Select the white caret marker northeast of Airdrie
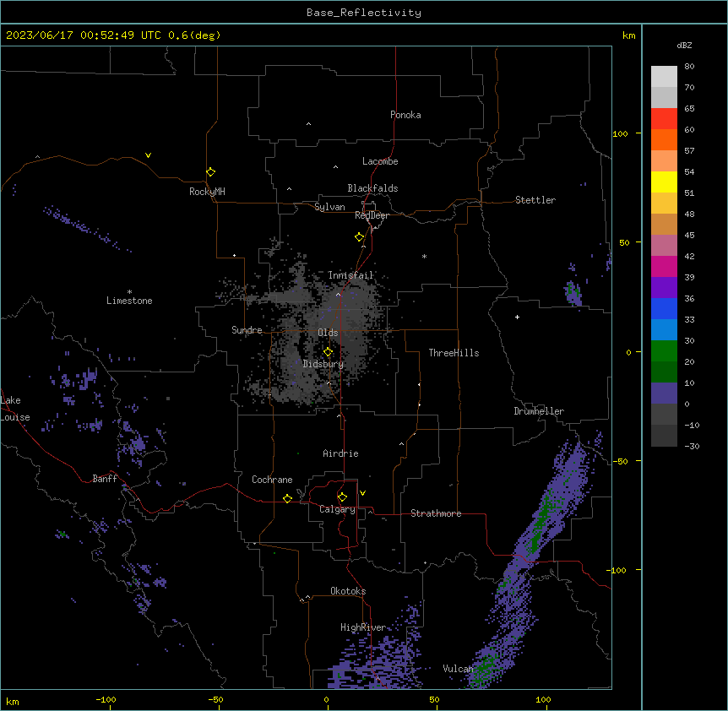Screen dimensions: 728x711 point(402,444)
